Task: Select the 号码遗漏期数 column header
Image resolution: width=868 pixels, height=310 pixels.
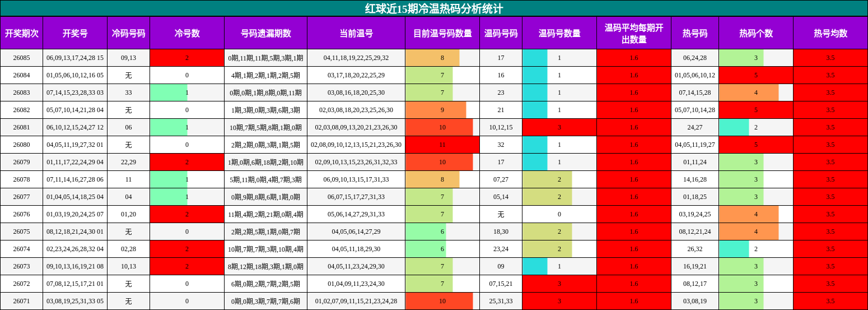Action: (x=265, y=33)
